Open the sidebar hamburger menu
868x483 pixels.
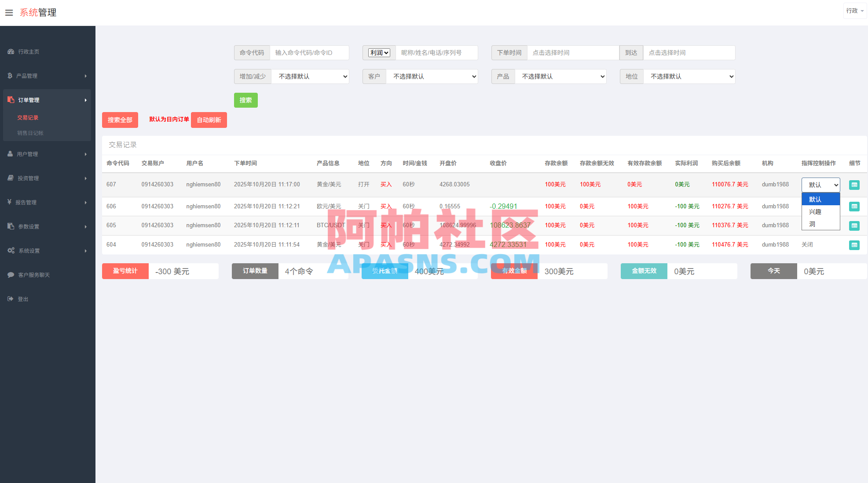[x=9, y=12]
